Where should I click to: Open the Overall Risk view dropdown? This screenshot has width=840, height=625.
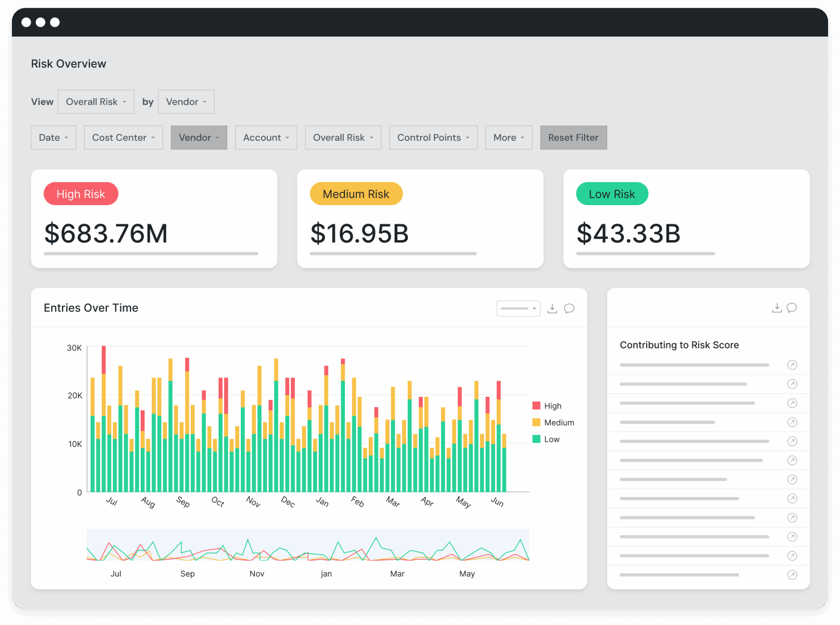96,101
